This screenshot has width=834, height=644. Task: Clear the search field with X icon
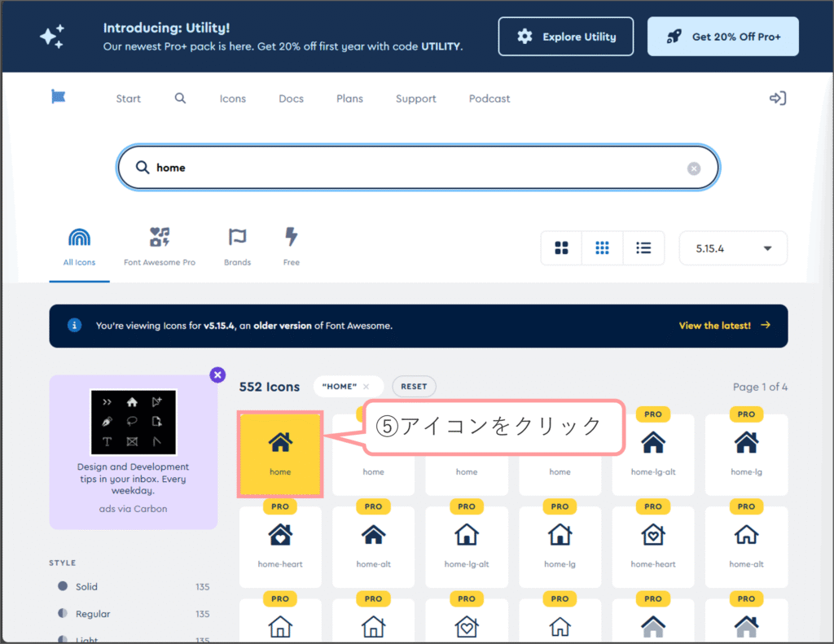point(693,169)
